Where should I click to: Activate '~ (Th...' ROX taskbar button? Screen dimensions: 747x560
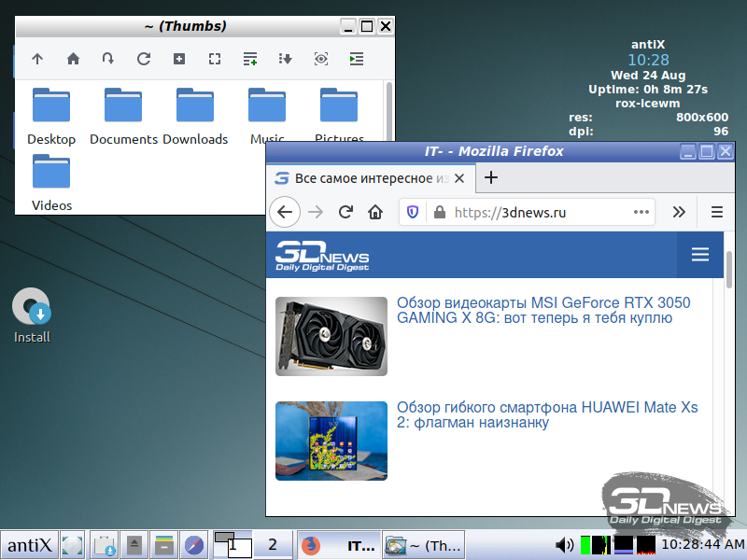tap(423, 545)
